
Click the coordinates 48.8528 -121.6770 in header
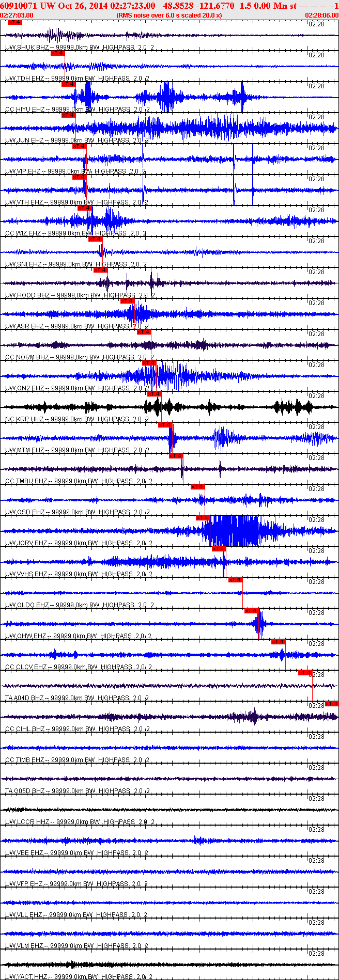198,6
